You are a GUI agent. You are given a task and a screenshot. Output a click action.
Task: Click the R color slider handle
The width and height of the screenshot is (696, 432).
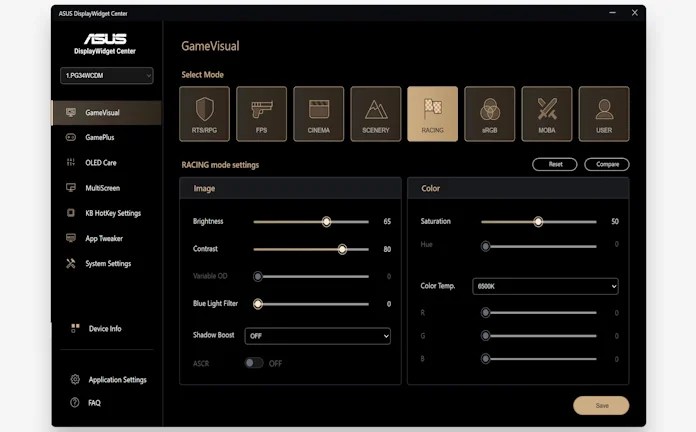click(486, 313)
